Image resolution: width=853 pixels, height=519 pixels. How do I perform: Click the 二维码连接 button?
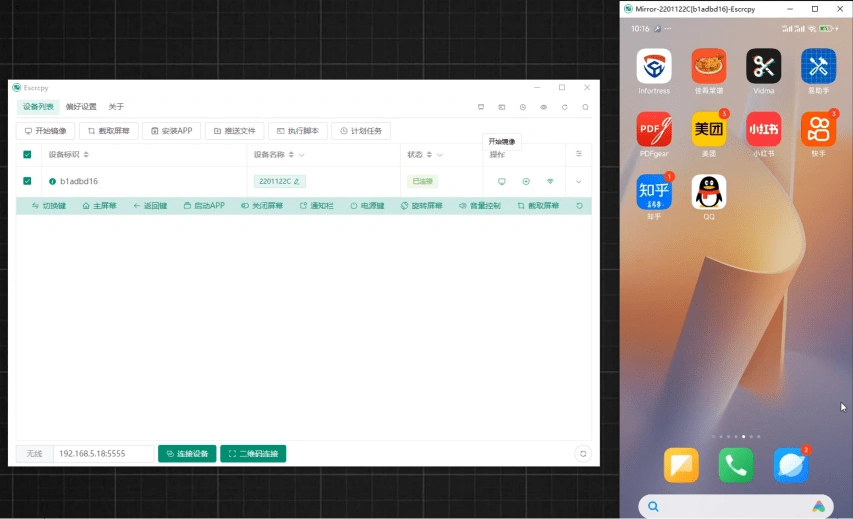pyautogui.click(x=253, y=454)
